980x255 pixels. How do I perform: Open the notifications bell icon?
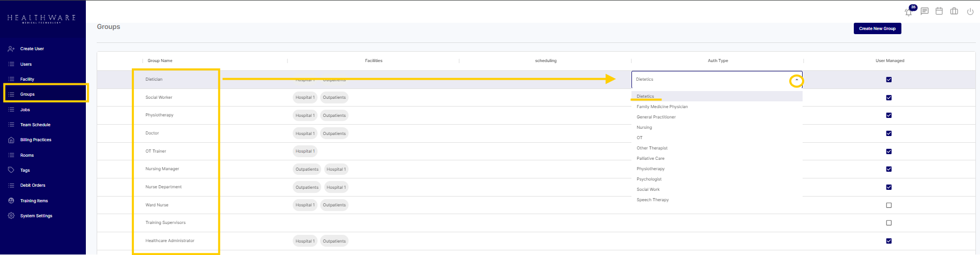(x=909, y=12)
